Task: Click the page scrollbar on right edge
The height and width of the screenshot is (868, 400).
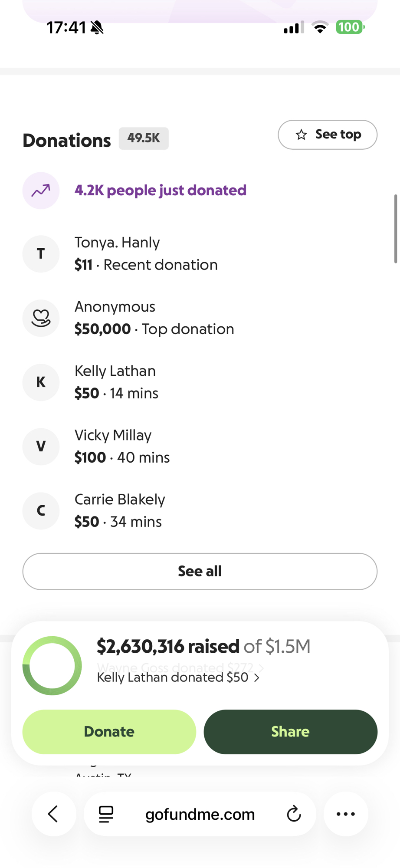Action: coord(396,229)
